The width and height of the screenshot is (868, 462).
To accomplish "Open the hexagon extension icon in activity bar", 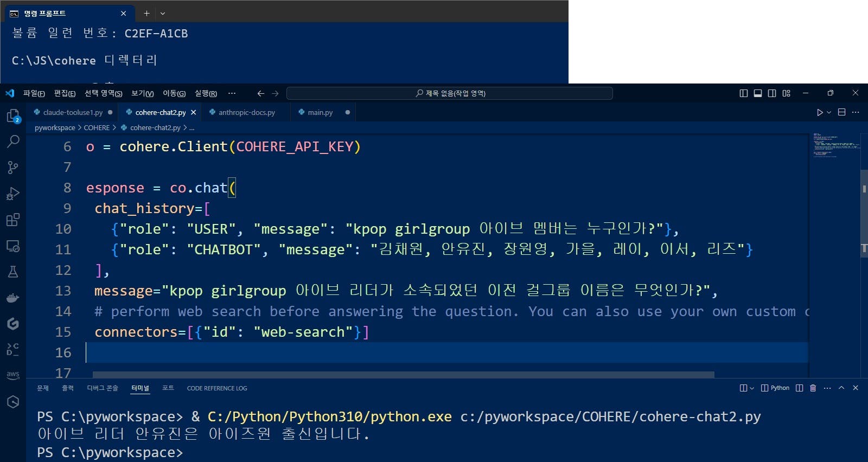I will tap(13, 401).
